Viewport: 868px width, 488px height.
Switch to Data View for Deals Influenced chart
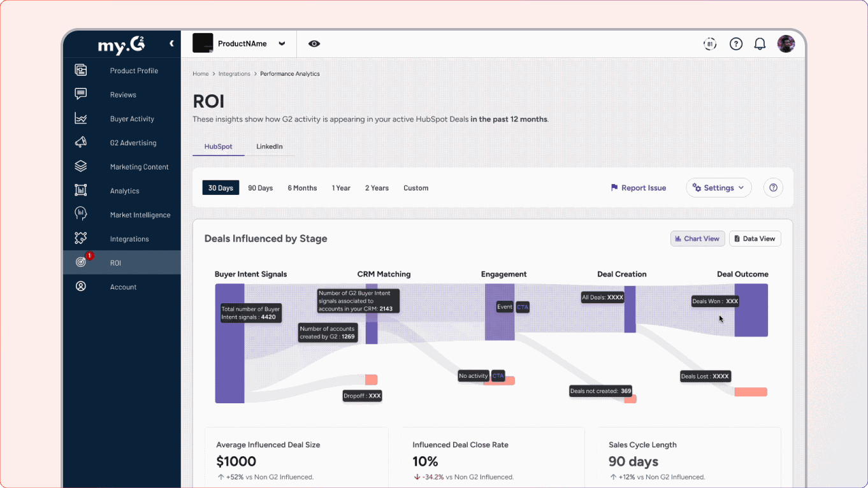(x=755, y=238)
